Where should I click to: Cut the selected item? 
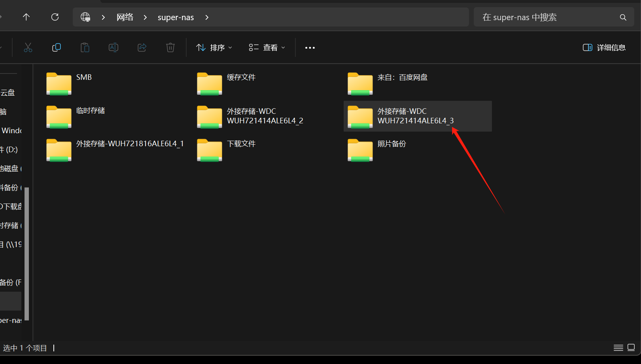tap(28, 48)
